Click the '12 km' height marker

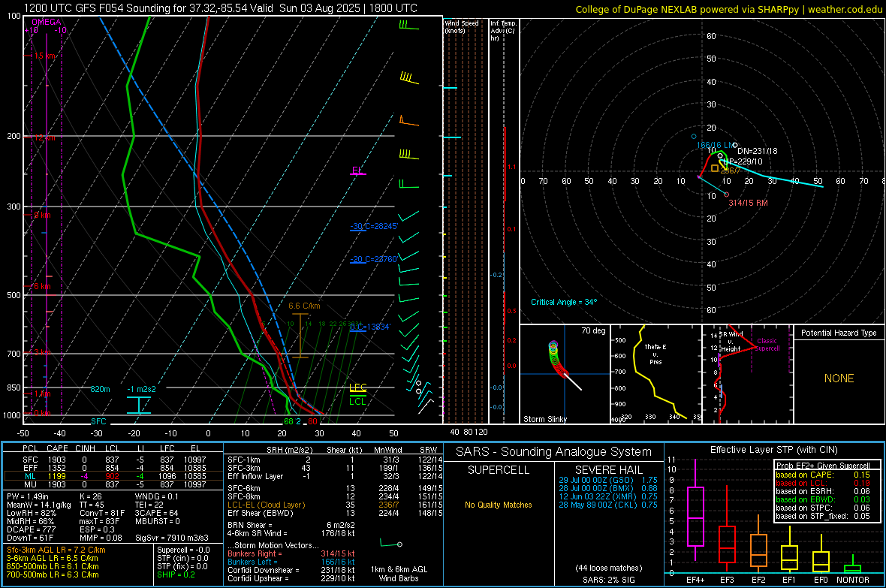pyautogui.click(x=44, y=137)
